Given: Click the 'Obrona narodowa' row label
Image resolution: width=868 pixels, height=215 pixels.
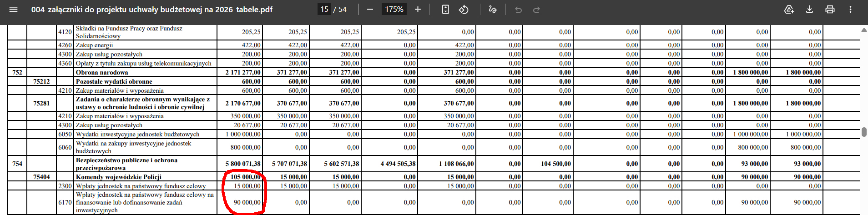Looking at the screenshot, I should pos(102,72).
